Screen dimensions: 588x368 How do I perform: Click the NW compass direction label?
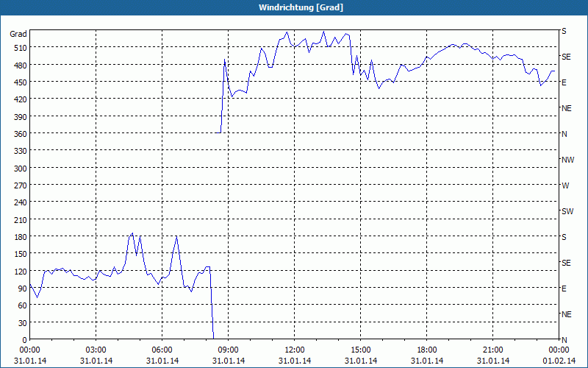point(567,160)
